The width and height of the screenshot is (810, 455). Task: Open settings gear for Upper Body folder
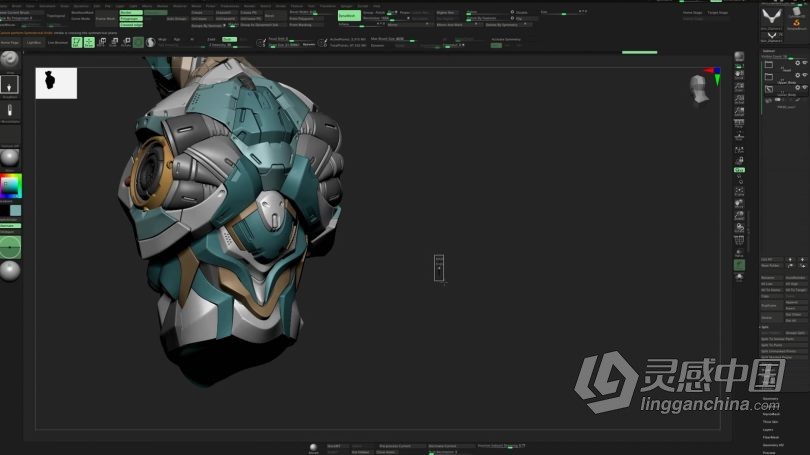click(797, 75)
